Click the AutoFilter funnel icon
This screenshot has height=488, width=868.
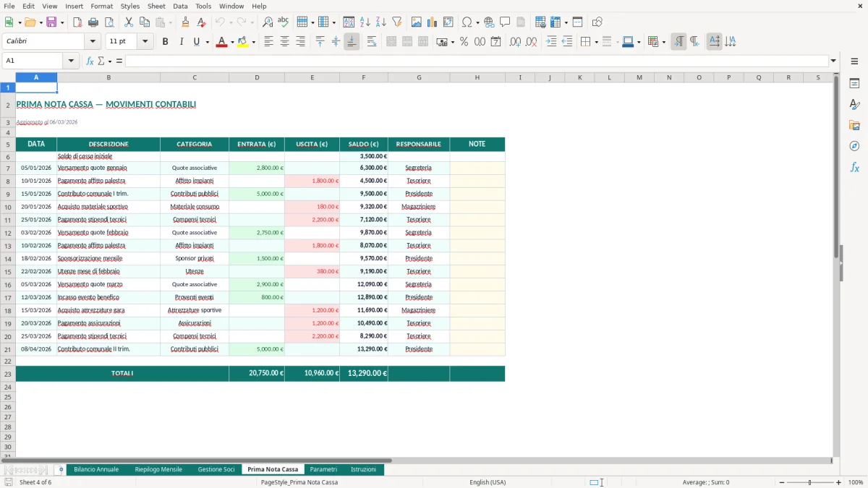tap(396, 22)
